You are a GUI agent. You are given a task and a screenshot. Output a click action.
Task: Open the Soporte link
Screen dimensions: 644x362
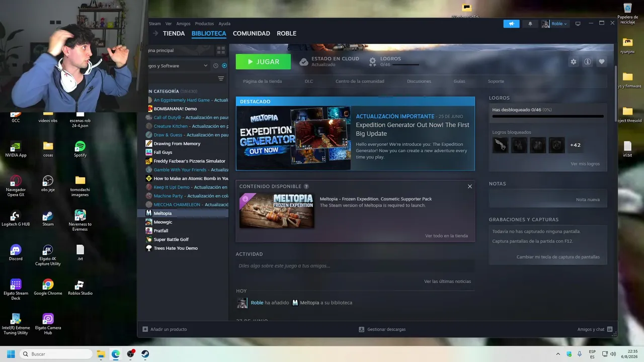click(x=496, y=81)
